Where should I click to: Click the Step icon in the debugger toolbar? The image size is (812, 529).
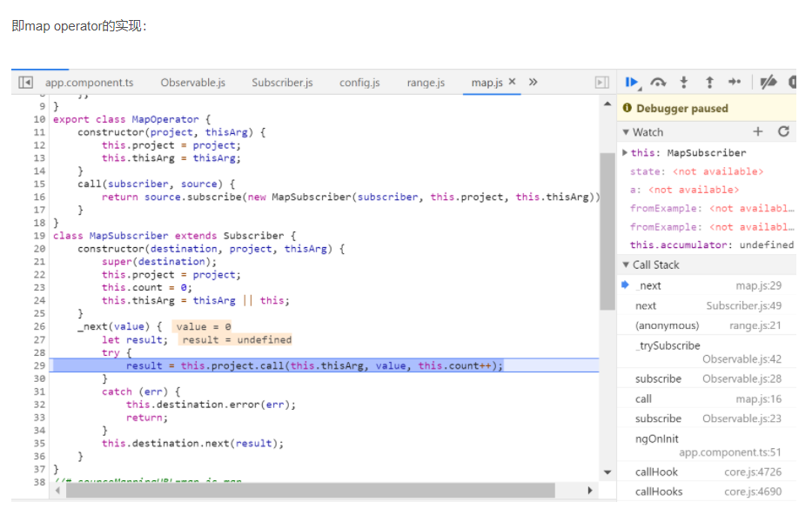point(735,82)
